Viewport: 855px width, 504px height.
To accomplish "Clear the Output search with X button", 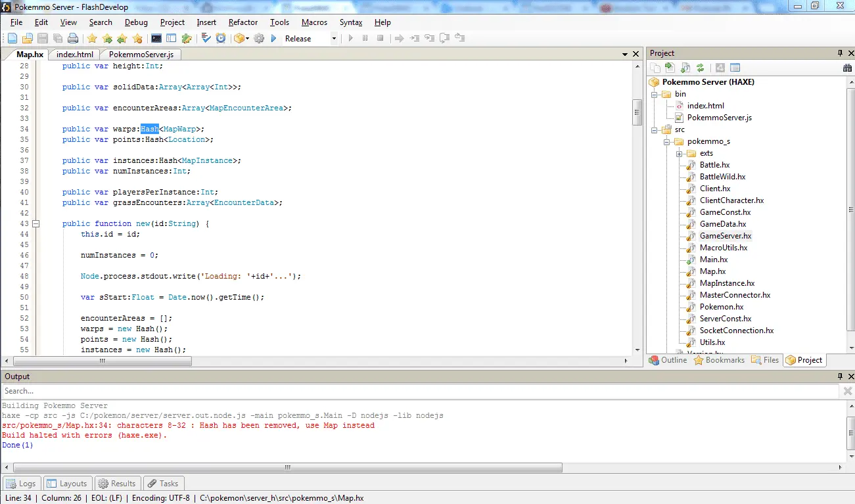I will 847,391.
